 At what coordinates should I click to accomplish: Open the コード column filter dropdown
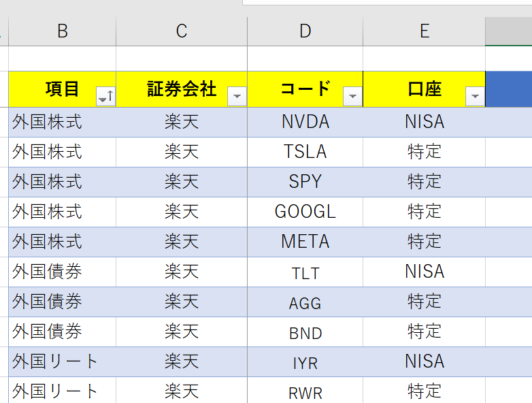coord(352,97)
